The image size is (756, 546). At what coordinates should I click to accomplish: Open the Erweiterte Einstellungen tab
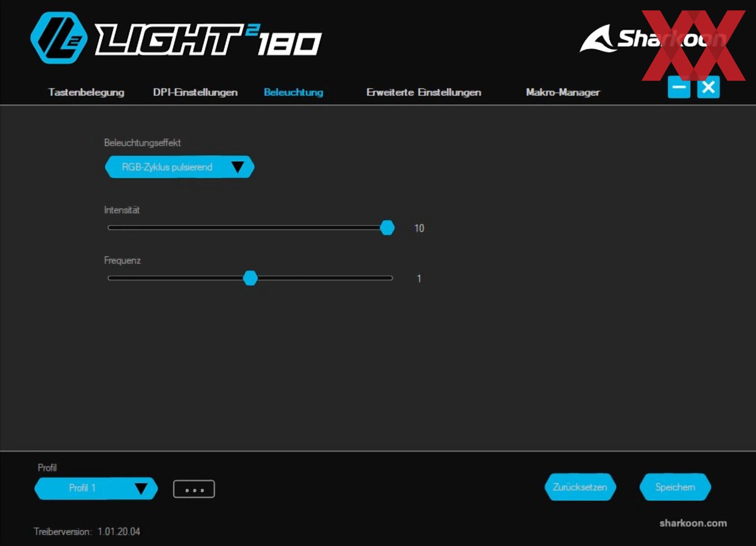tap(424, 92)
